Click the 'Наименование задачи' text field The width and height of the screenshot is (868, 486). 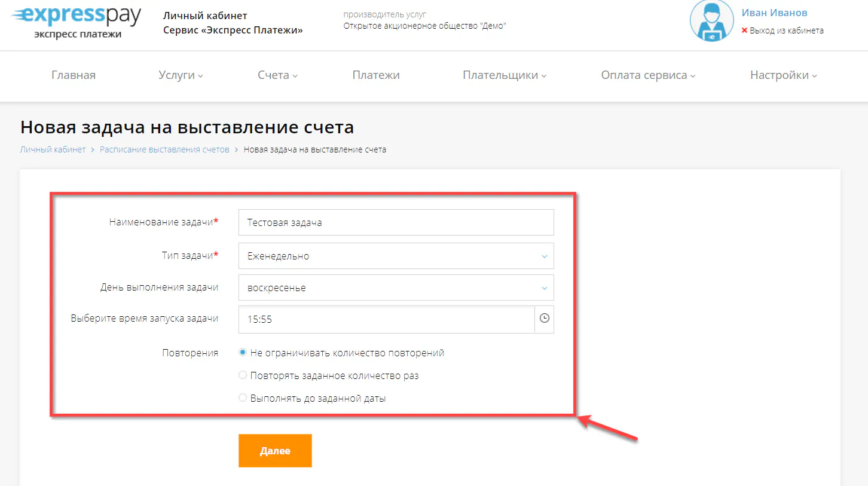click(396, 222)
